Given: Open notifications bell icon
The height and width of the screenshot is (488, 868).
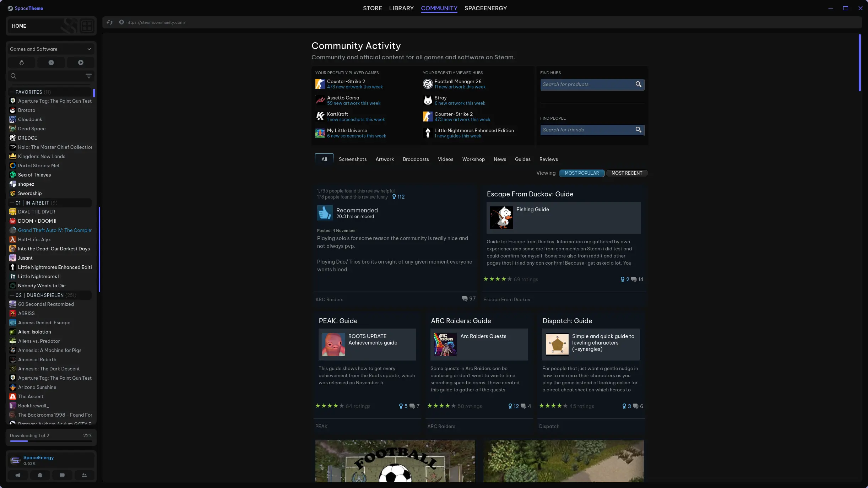Looking at the screenshot, I should pos(40,475).
